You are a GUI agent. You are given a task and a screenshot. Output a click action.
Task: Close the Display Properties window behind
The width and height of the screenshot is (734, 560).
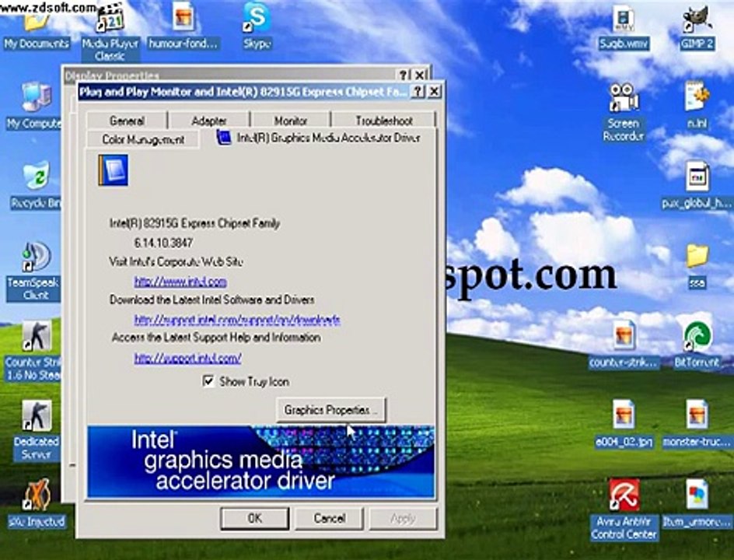click(x=419, y=75)
